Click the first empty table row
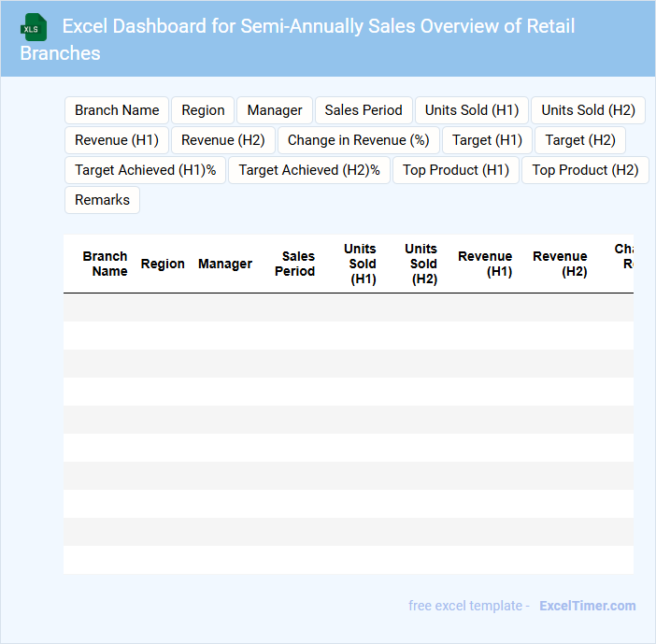 tap(348, 308)
